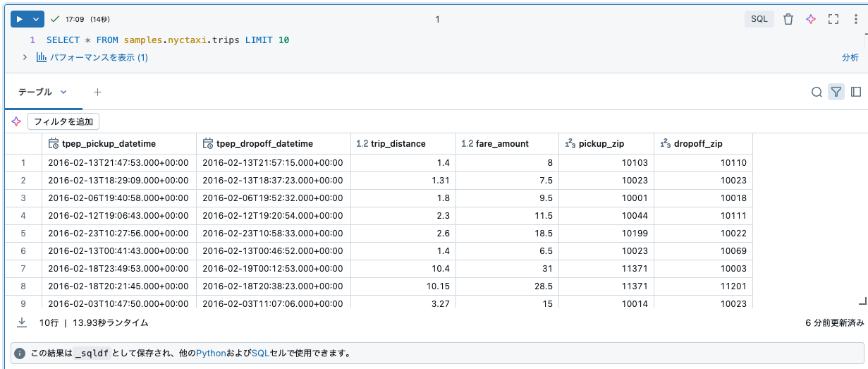Delete the cell with the trash icon
The width and height of the screenshot is (868, 369).
point(788,19)
